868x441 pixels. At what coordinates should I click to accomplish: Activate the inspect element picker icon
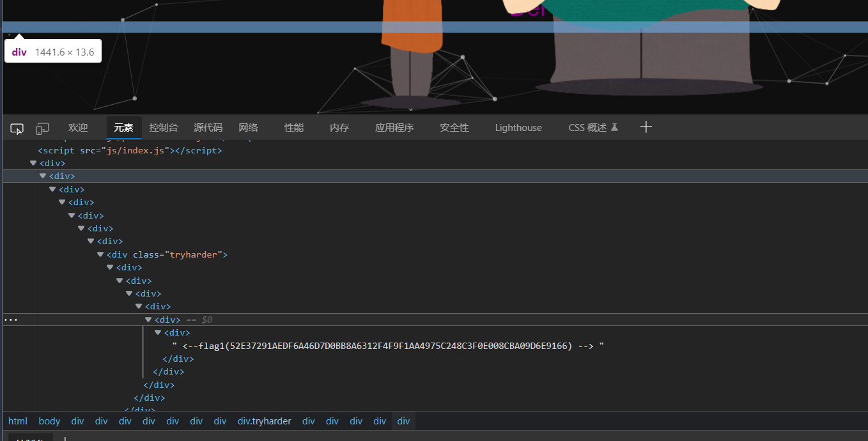point(17,128)
